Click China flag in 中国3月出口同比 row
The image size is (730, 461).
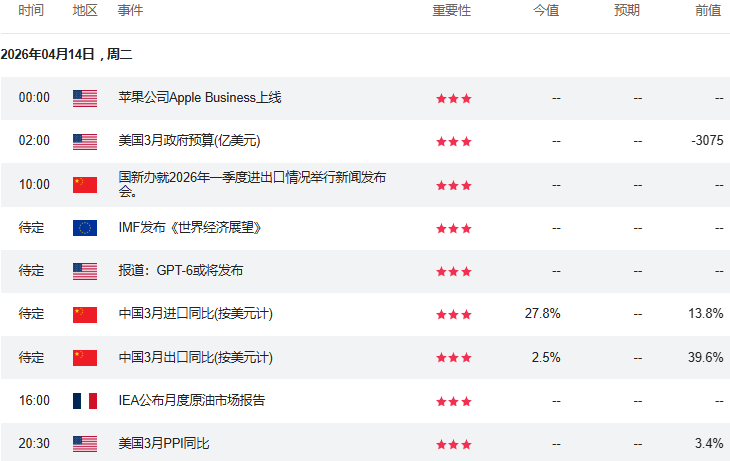click(x=85, y=358)
